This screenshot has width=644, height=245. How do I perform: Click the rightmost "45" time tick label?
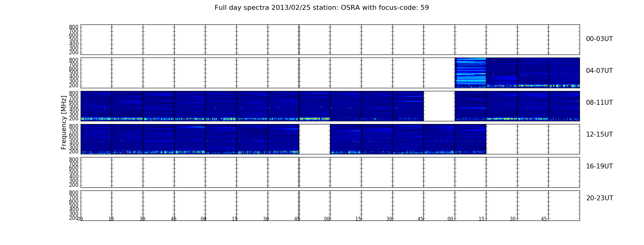point(544,219)
